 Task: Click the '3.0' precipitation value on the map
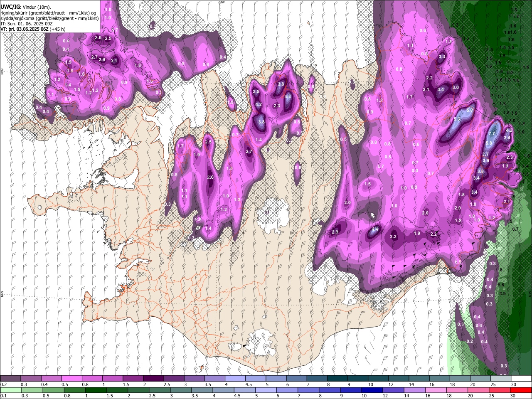[456, 88]
